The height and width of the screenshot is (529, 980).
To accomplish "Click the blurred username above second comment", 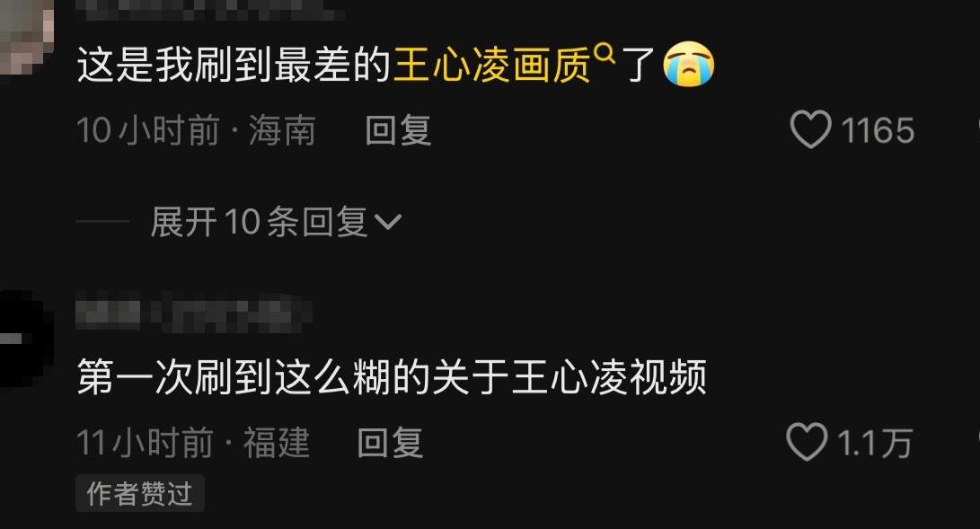I will click(194, 314).
